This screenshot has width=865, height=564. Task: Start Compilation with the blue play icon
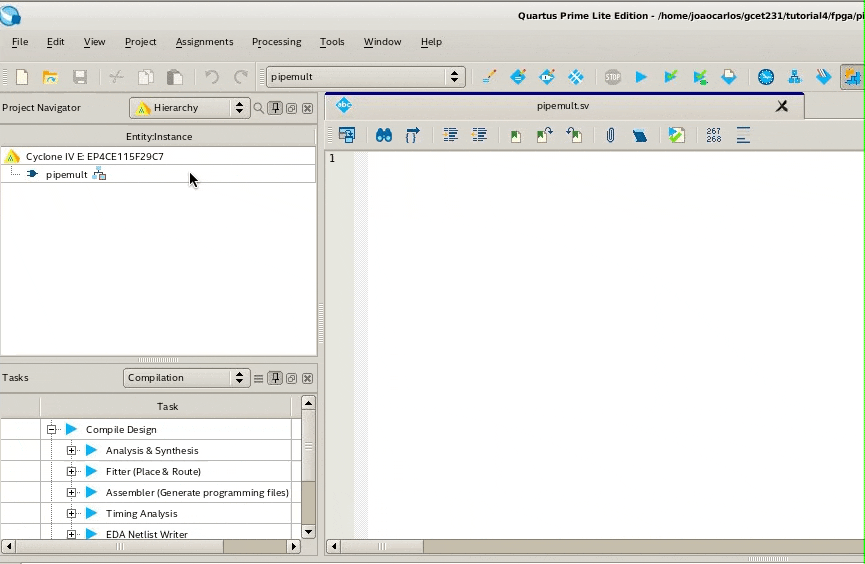641,77
